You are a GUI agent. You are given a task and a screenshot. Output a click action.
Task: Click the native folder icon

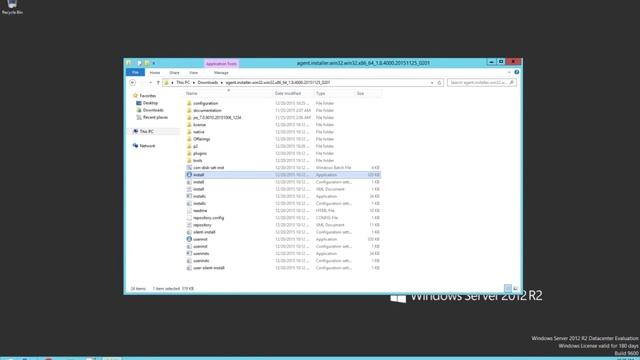189,132
